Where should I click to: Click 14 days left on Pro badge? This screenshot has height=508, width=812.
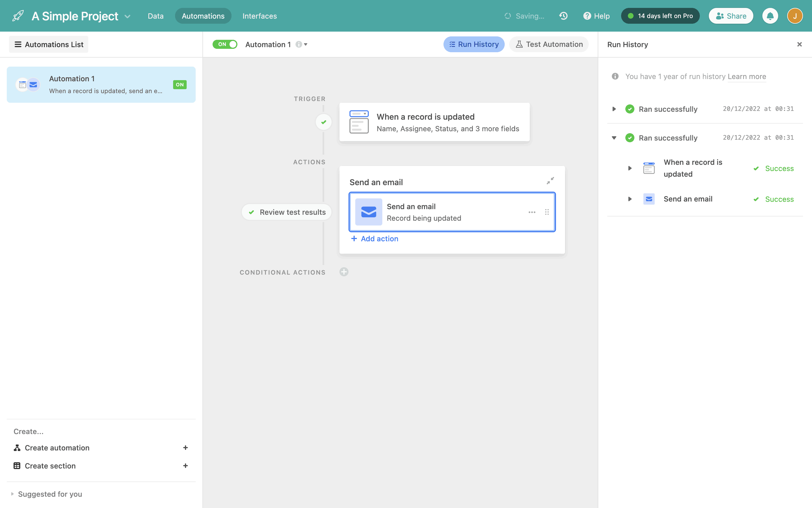[660, 16]
